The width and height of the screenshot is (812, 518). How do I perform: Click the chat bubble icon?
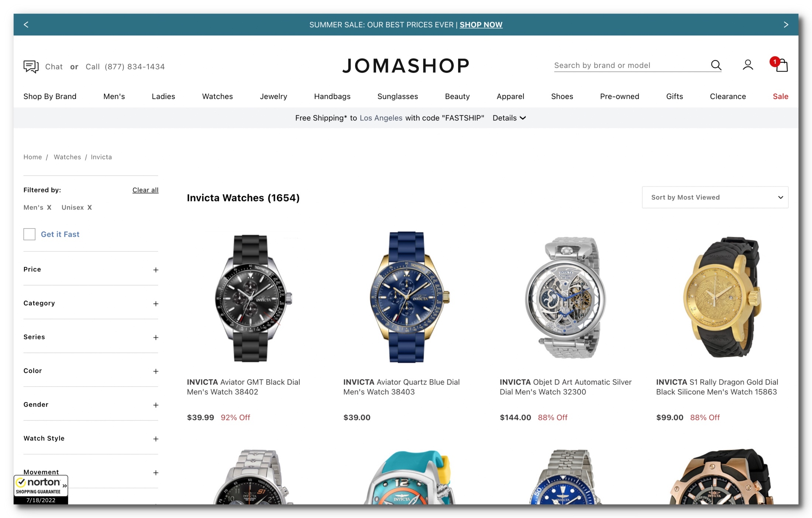tap(31, 66)
